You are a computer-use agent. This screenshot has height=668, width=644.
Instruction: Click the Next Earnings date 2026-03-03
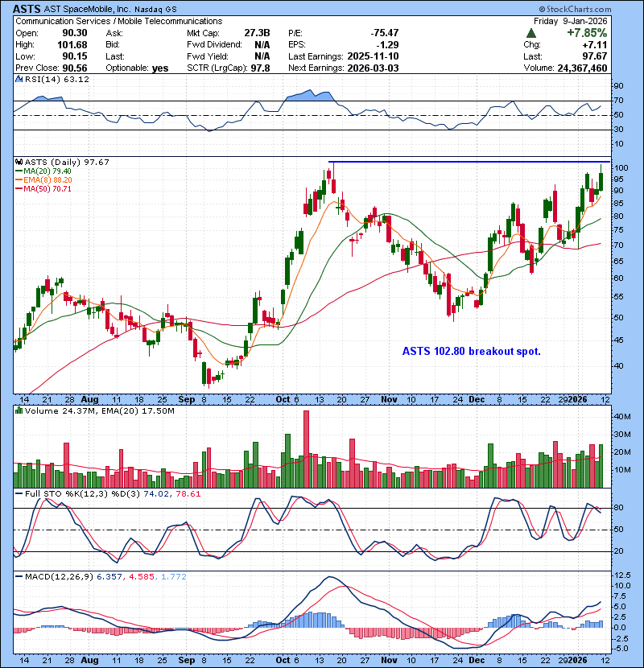click(x=373, y=68)
